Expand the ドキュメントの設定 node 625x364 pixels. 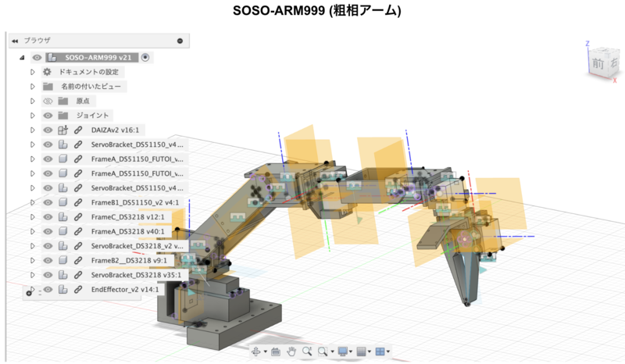[33, 72]
